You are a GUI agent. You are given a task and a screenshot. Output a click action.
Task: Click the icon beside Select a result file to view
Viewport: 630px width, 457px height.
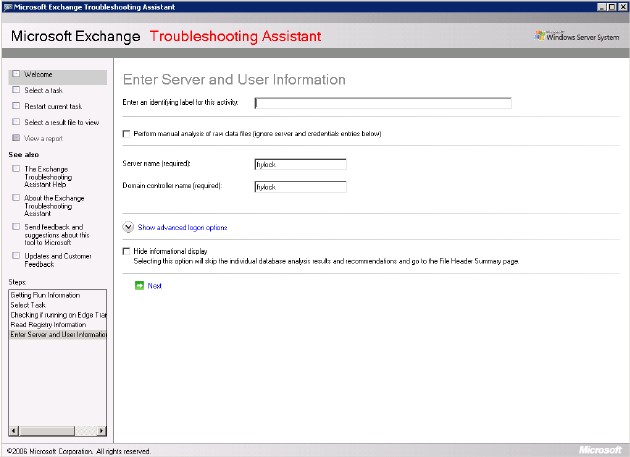[x=16, y=122]
